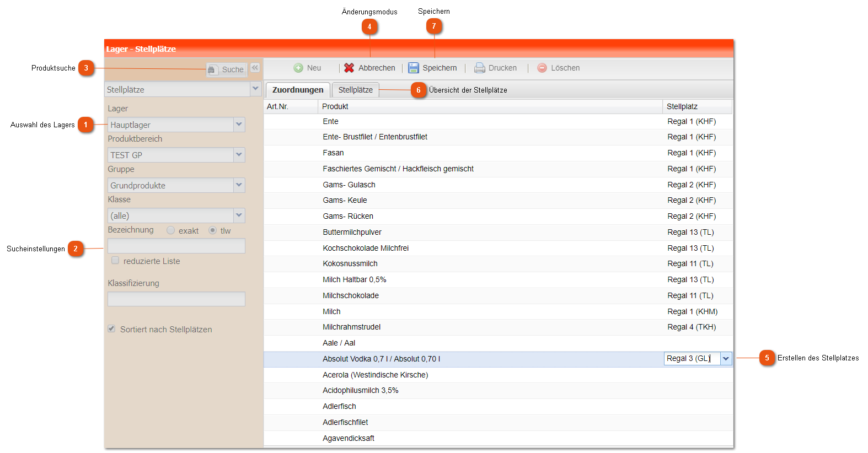Sort by the Stellplatz column header
The width and height of the screenshot is (868, 453).
(x=698, y=106)
